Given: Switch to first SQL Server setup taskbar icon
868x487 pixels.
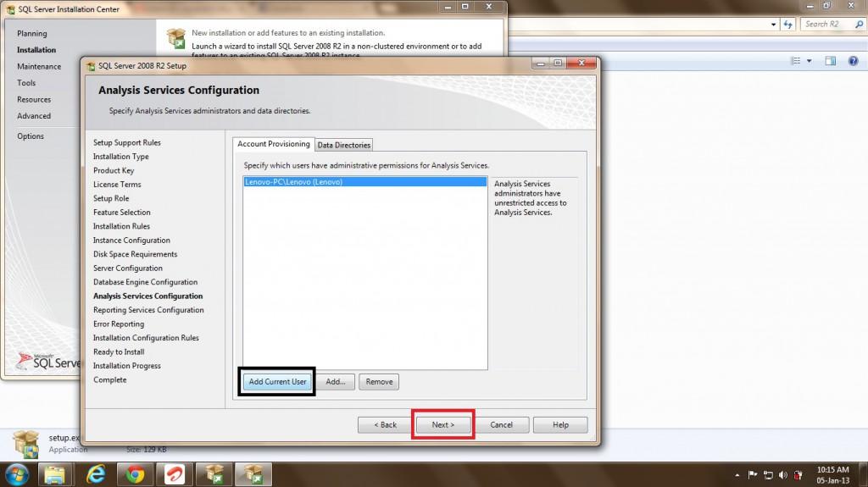Looking at the screenshot, I should pos(214,475).
